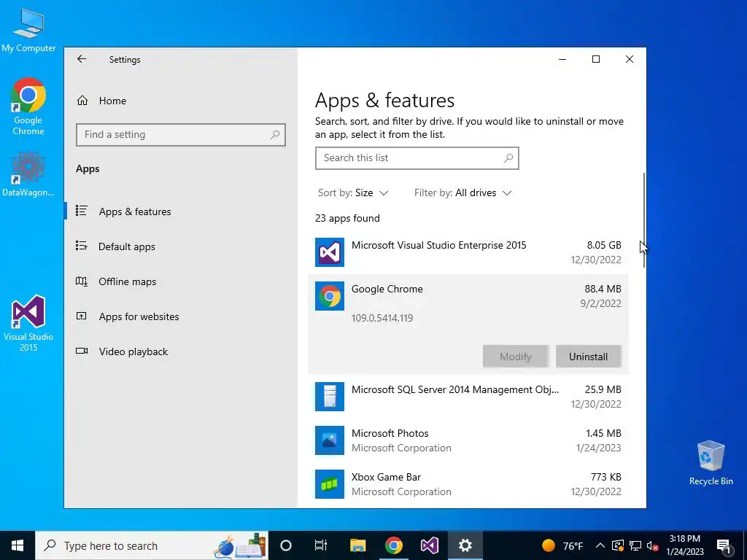
Task: Click the apps list vertical scrollbar
Action: [x=644, y=220]
